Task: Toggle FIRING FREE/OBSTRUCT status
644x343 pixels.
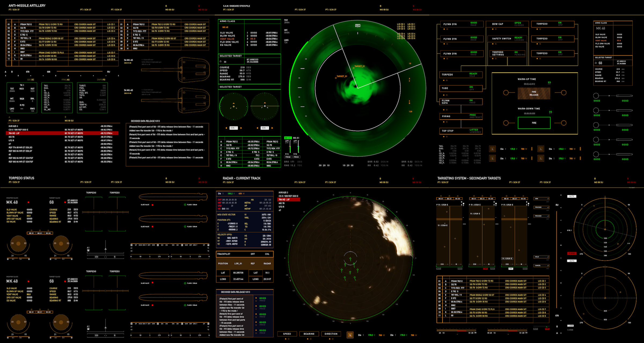Action: pos(460,116)
